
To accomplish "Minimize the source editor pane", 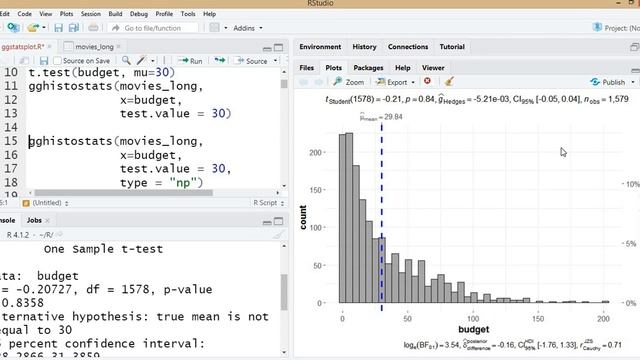I will (x=267, y=48).
